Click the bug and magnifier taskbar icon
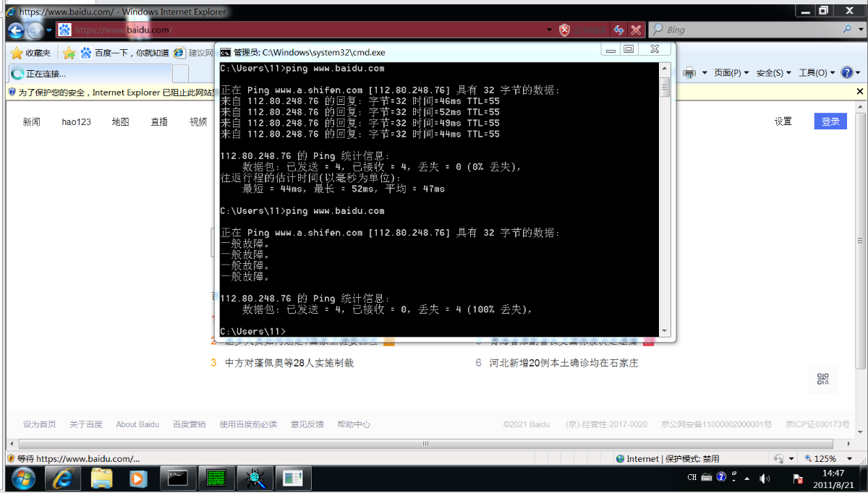The width and height of the screenshot is (868, 493). coord(255,478)
